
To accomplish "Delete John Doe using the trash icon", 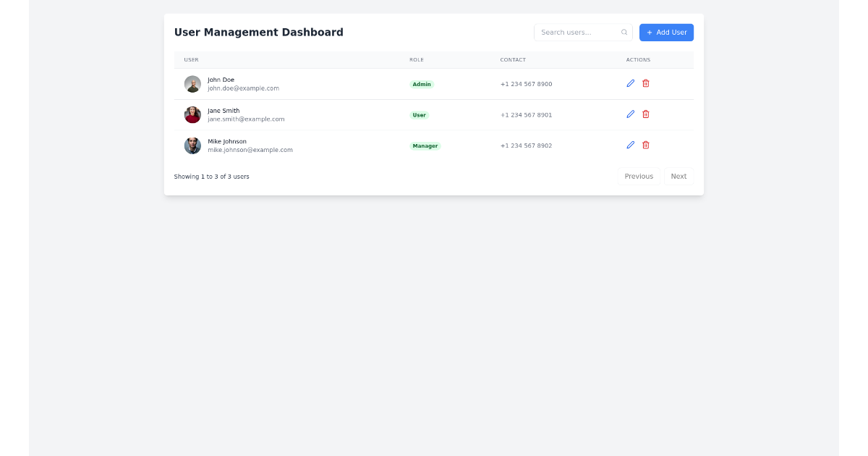I will point(646,83).
